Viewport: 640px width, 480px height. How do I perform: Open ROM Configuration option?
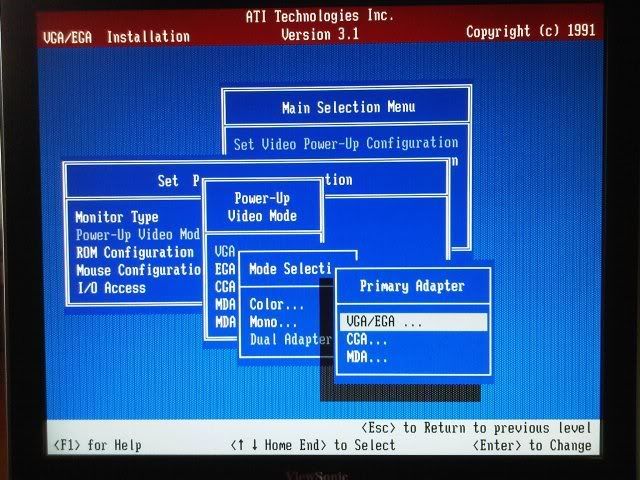pyautogui.click(x=135, y=253)
